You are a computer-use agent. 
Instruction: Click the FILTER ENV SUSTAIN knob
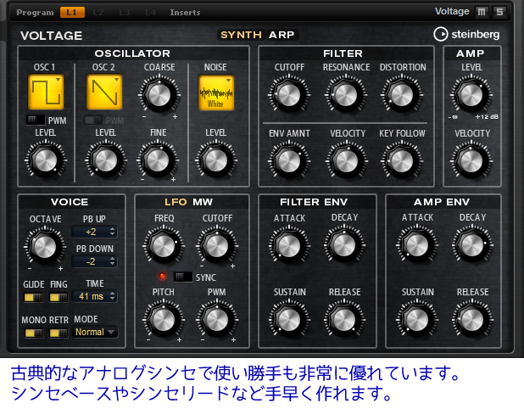click(289, 319)
